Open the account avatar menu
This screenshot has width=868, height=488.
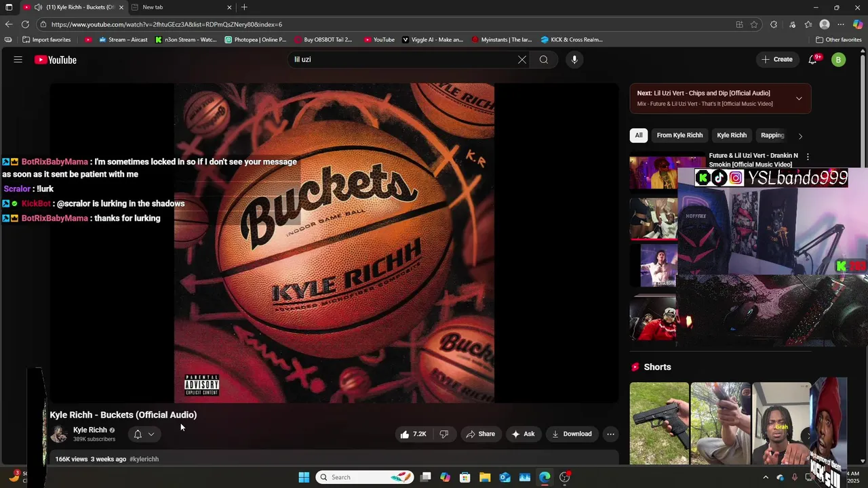pyautogui.click(x=839, y=60)
